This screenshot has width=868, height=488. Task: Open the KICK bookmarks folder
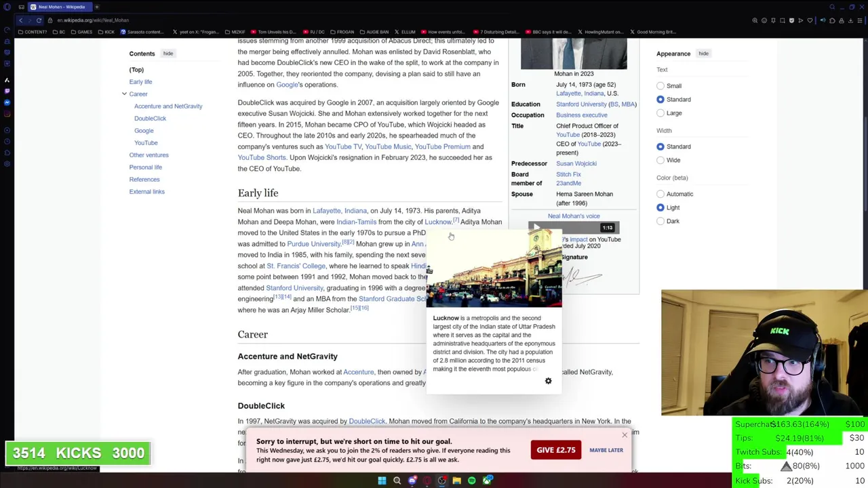pyautogui.click(x=106, y=32)
